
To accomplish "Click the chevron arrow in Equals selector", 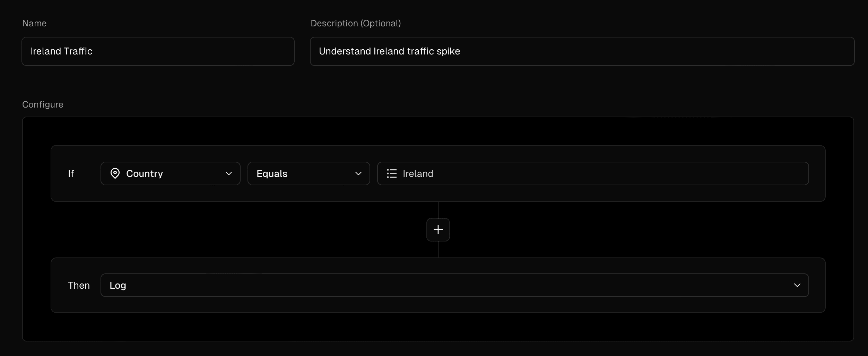I will (358, 173).
